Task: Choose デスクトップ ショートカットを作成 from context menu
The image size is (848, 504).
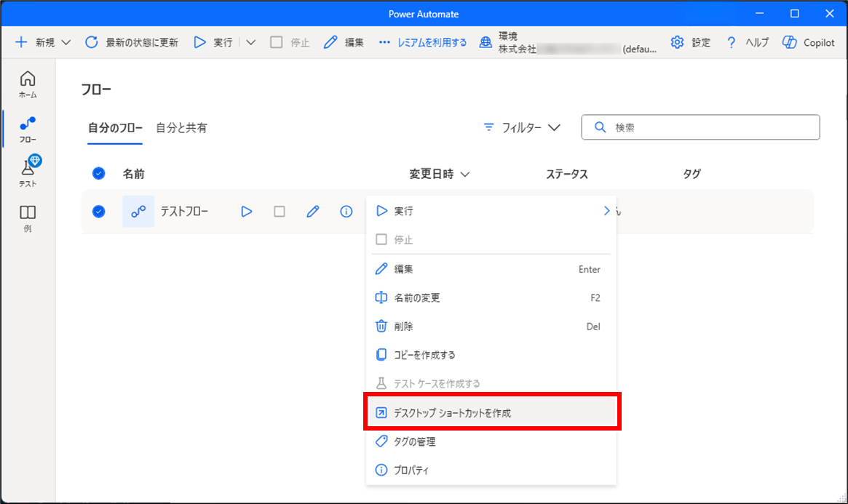Action: tap(492, 413)
